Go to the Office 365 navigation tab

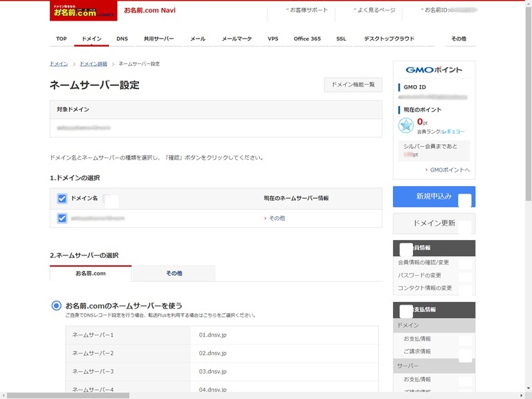point(307,39)
